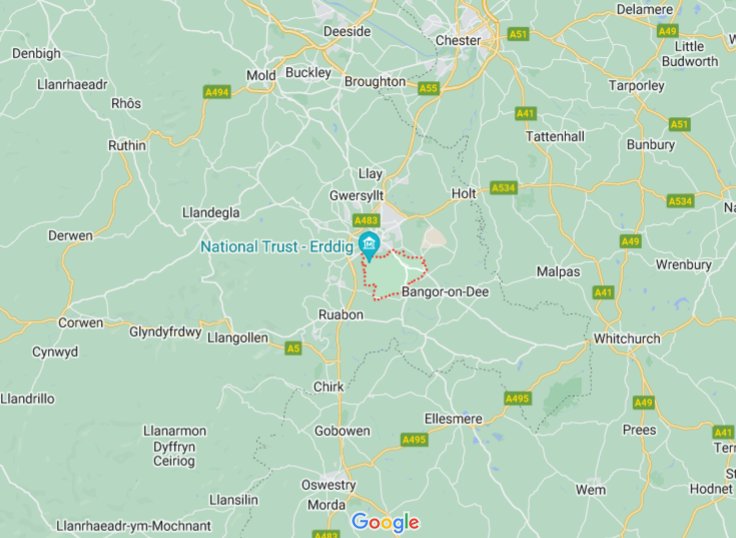The height and width of the screenshot is (538, 736).
Task: Click the Whitchurch town label
Action: coord(627,338)
